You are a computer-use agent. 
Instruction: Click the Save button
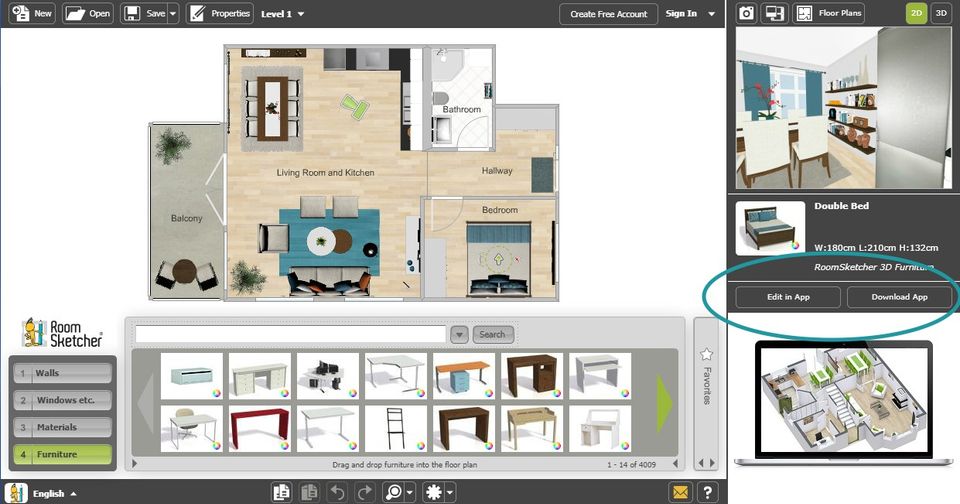point(144,13)
